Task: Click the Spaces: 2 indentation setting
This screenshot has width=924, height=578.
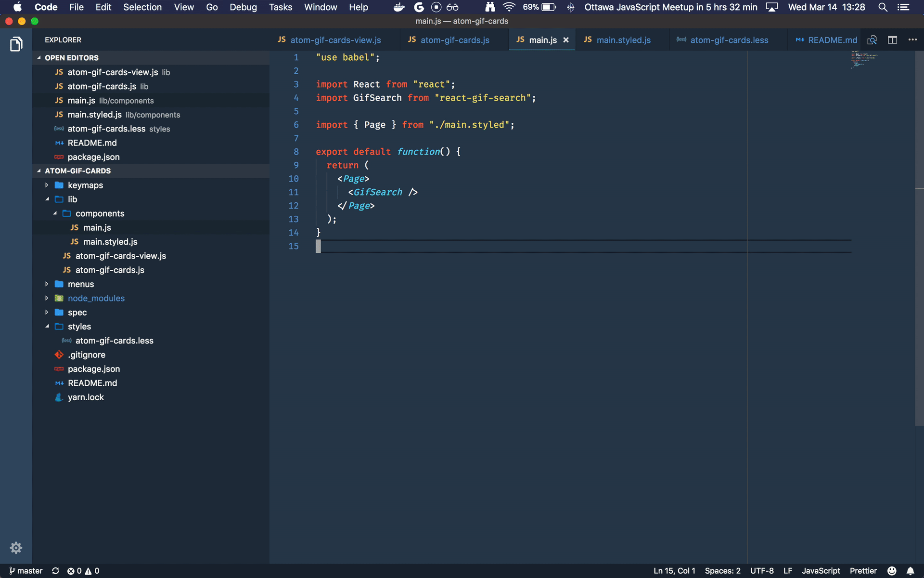Action: click(722, 571)
